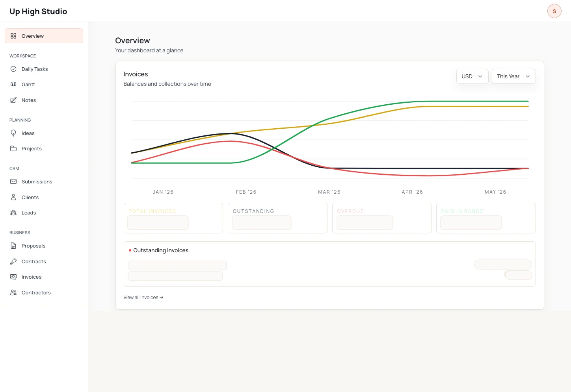Select the Overdue stat card
This screenshot has width=571, height=392.
click(x=382, y=218)
